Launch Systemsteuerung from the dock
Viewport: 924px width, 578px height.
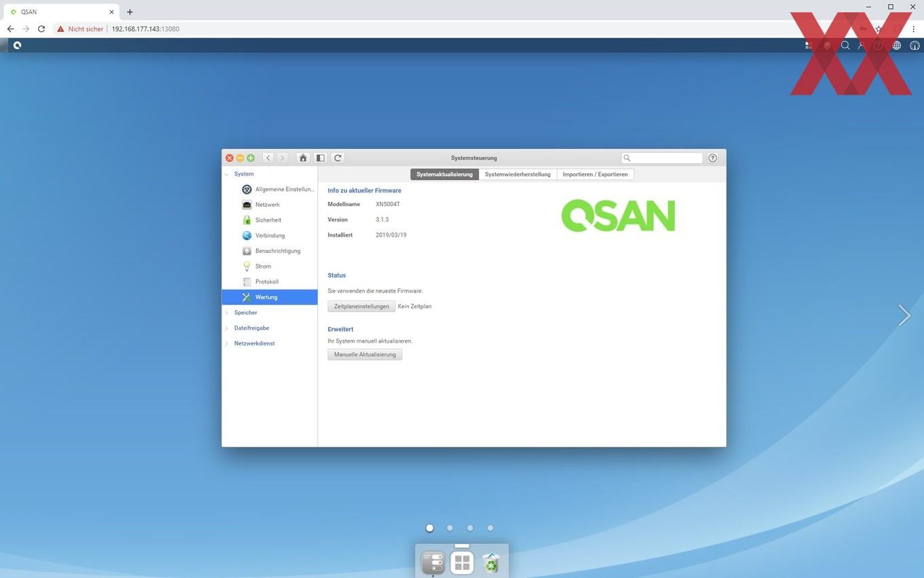pyautogui.click(x=433, y=562)
